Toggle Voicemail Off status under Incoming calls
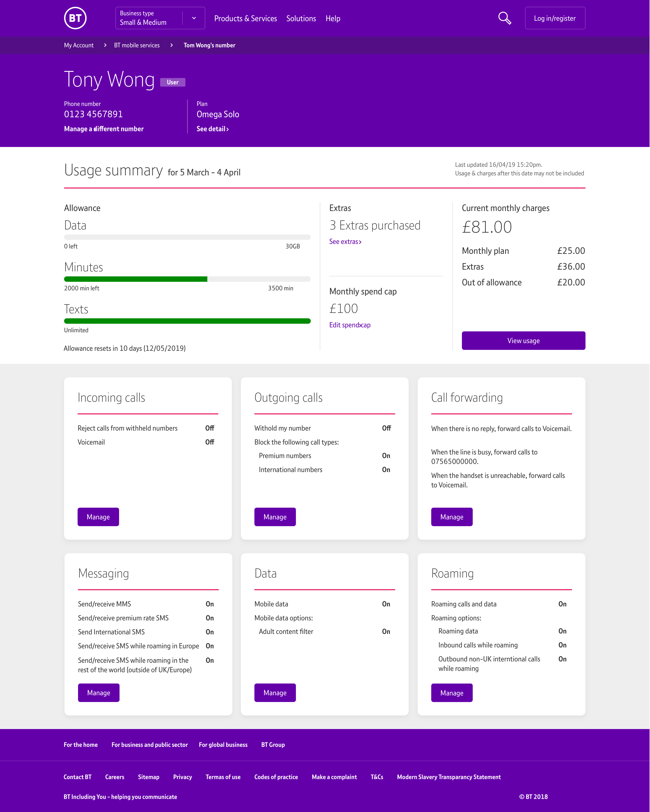The image size is (650, 812). tap(210, 442)
